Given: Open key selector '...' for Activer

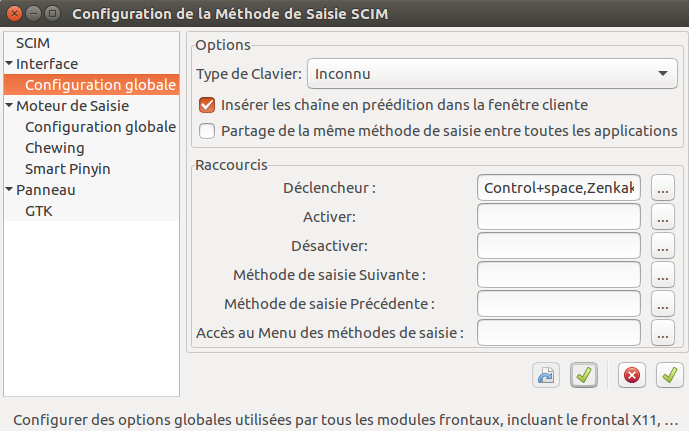Looking at the screenshot, I should point(663,217).
